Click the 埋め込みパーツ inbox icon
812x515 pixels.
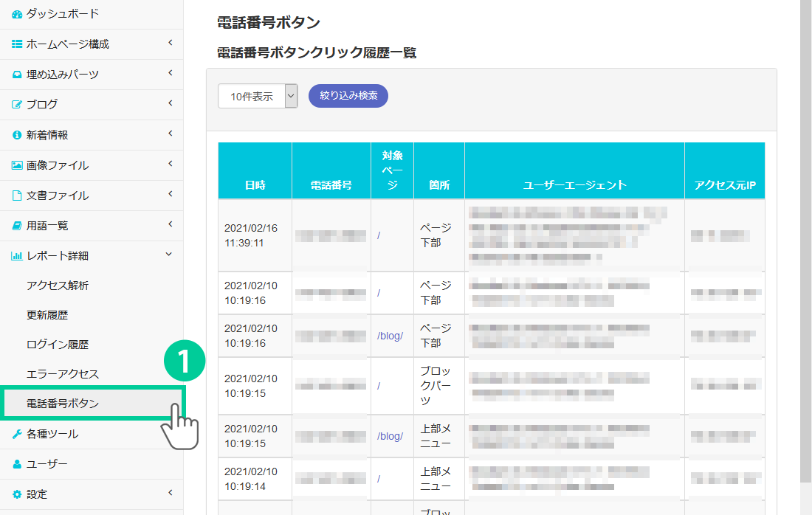tap(17, 75)
